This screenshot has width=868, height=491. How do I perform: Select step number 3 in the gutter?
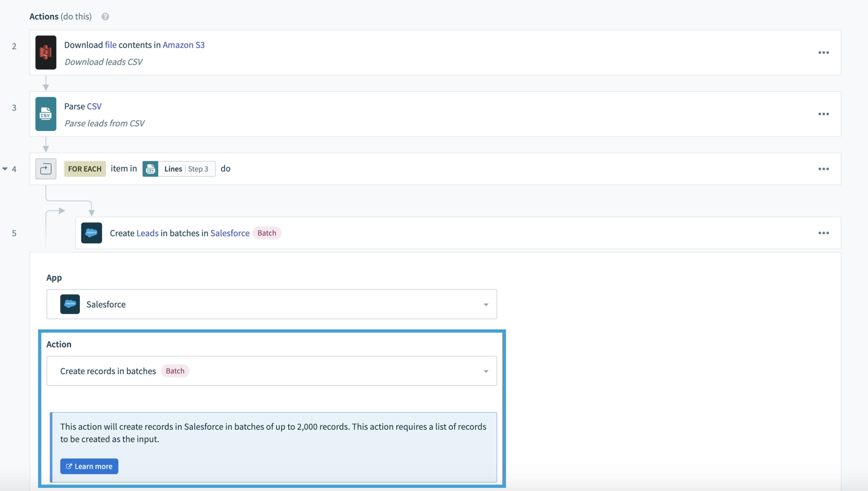tap(14, 108)
